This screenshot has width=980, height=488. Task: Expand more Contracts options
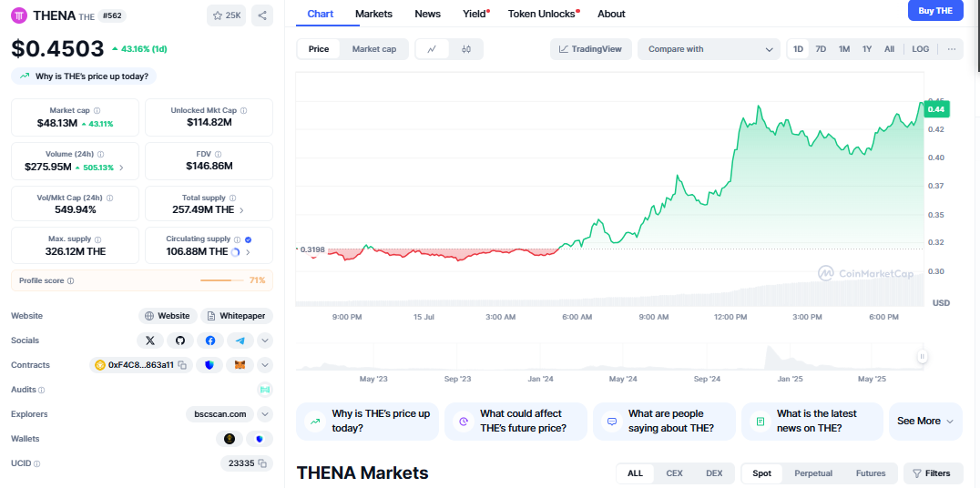tap(265, 365)
